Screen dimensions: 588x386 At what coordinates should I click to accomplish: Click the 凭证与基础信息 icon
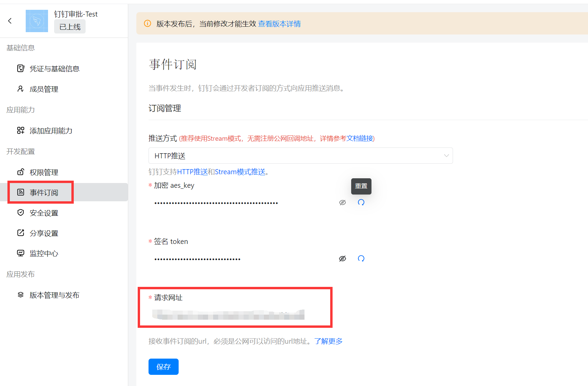(x=21, y=69)
